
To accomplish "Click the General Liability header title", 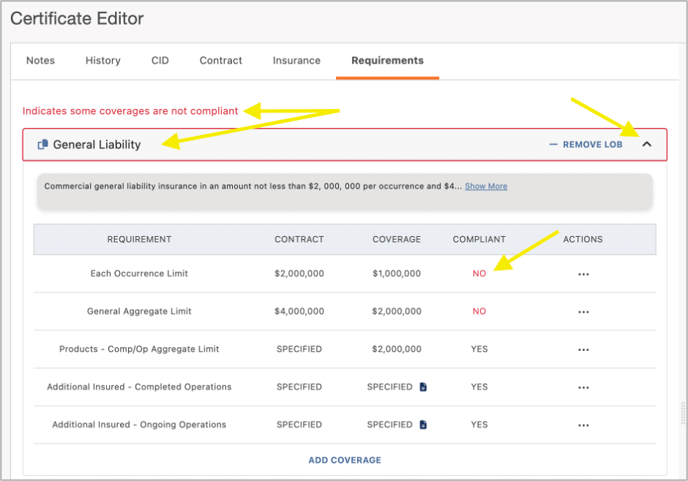I will (97, 144).
